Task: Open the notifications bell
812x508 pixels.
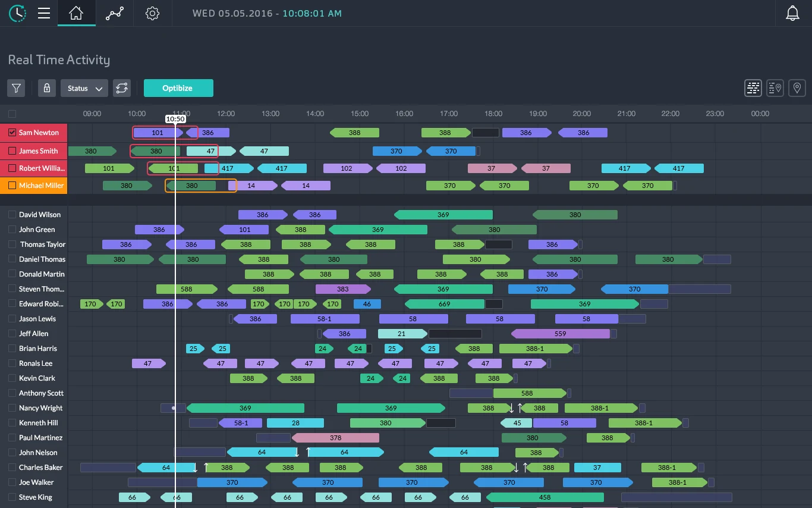Action: 792,13
